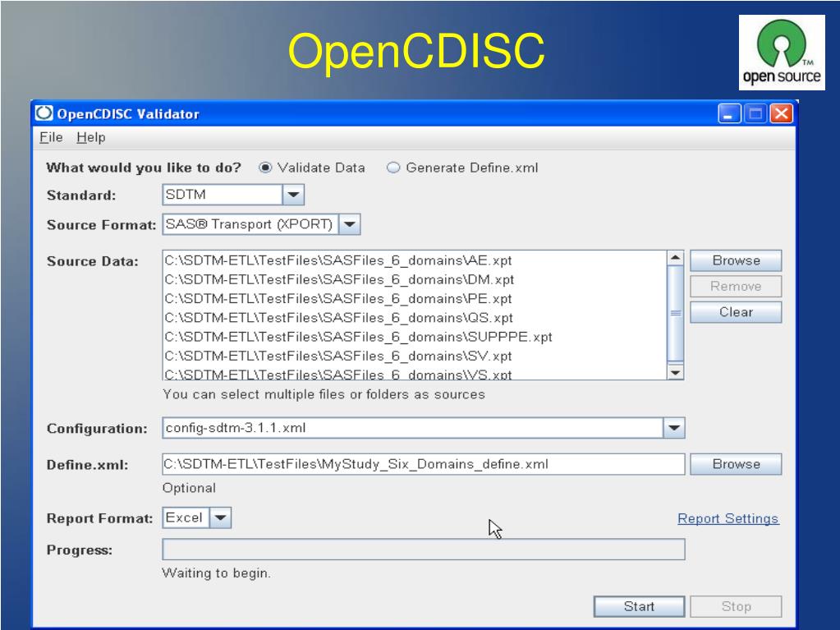Click the Progress bar

click(x=423, y=550)
